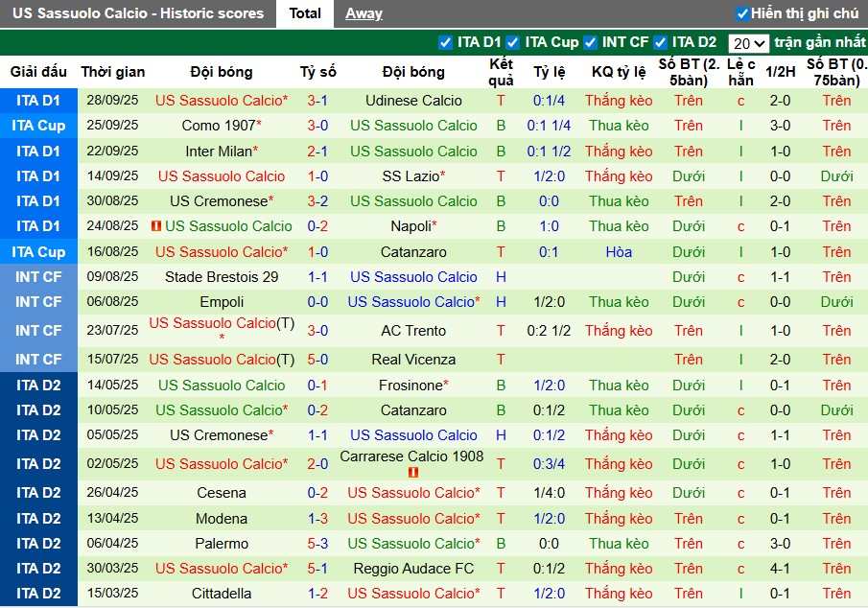Image resolution: width=868 pixels, height=608 pixels.
Task: Click the 3-1 score against Udinese Calcio
Action: 317,101
